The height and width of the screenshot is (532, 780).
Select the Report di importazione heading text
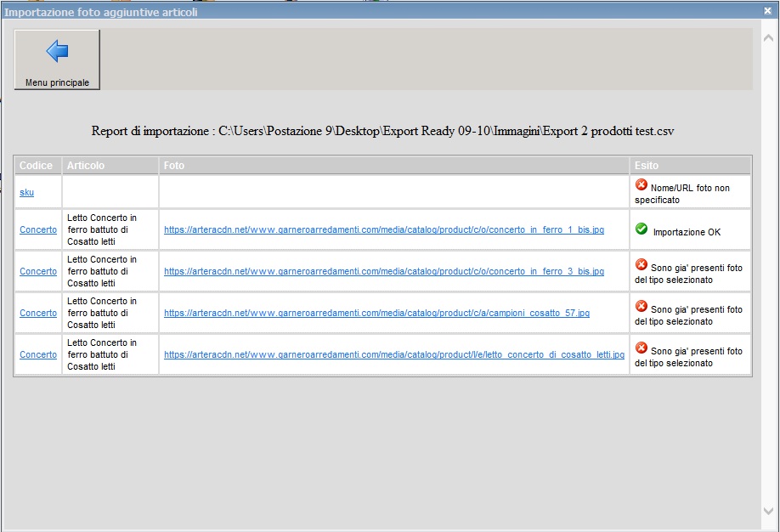coord(382,131)
